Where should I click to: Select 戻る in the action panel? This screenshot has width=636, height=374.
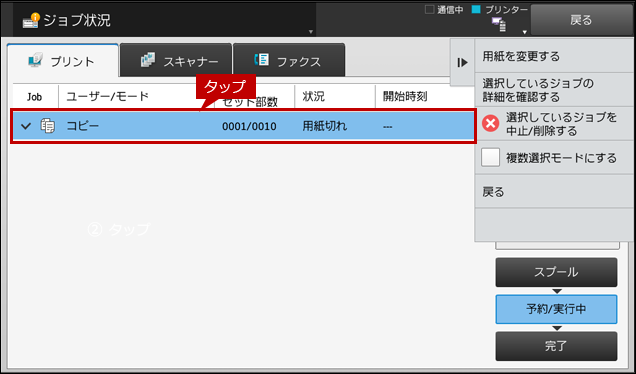(554, 191)
